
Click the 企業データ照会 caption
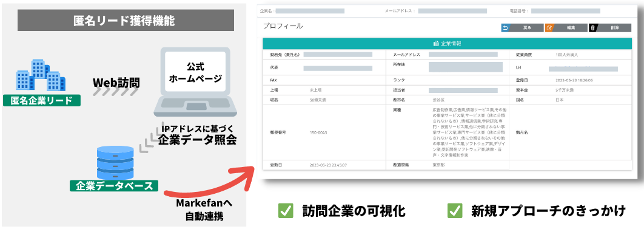tap(198, 140)
